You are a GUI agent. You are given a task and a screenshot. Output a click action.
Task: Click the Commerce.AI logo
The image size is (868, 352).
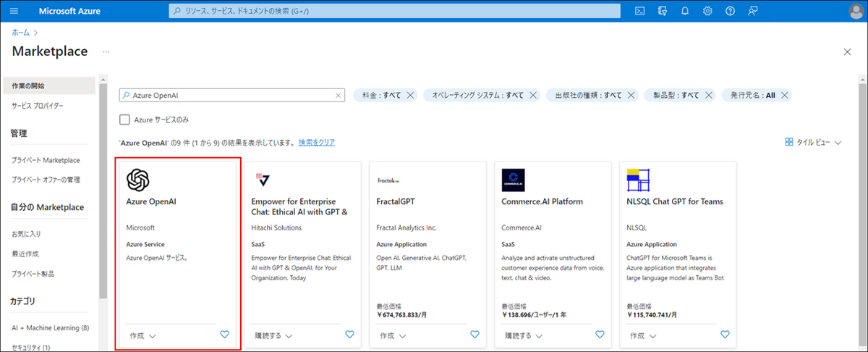point(513,180)
